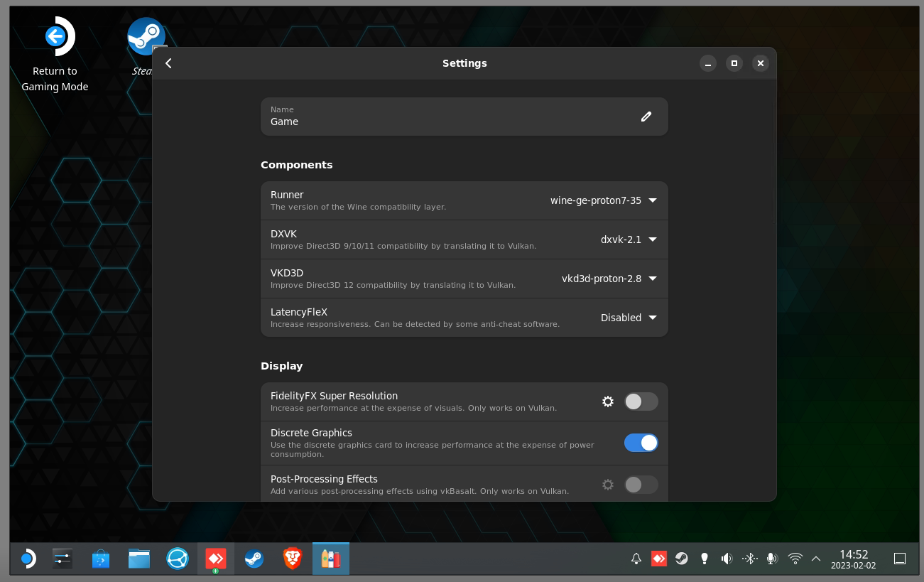The width and height of the screenshot is (924, 582).
Task: Minimize the Settings window
Action: point(708,63)
